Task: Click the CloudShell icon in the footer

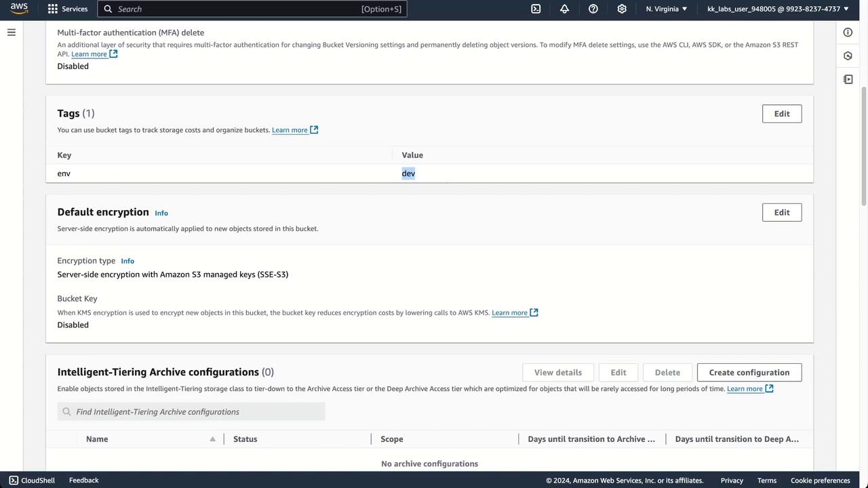Action: (14, 480)
